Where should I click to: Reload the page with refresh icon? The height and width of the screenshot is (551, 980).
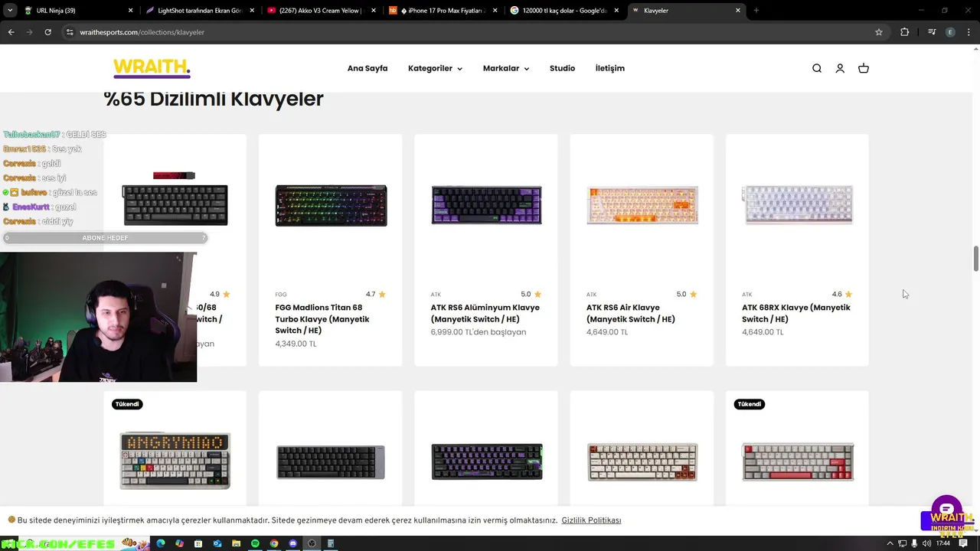tap(47, 32)
